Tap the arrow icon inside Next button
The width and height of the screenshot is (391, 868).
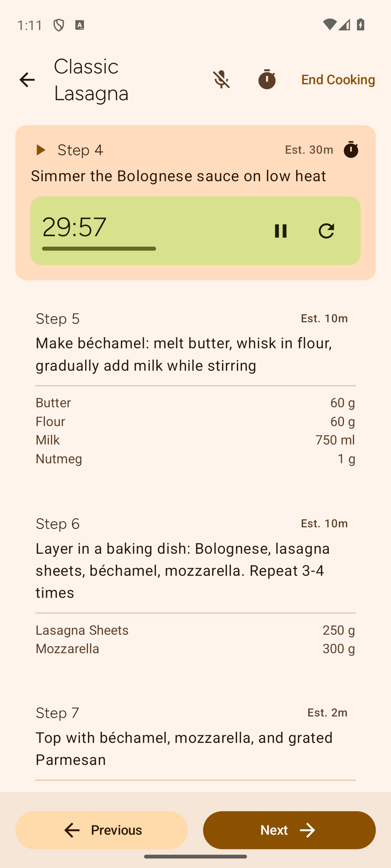click(308, 830)
